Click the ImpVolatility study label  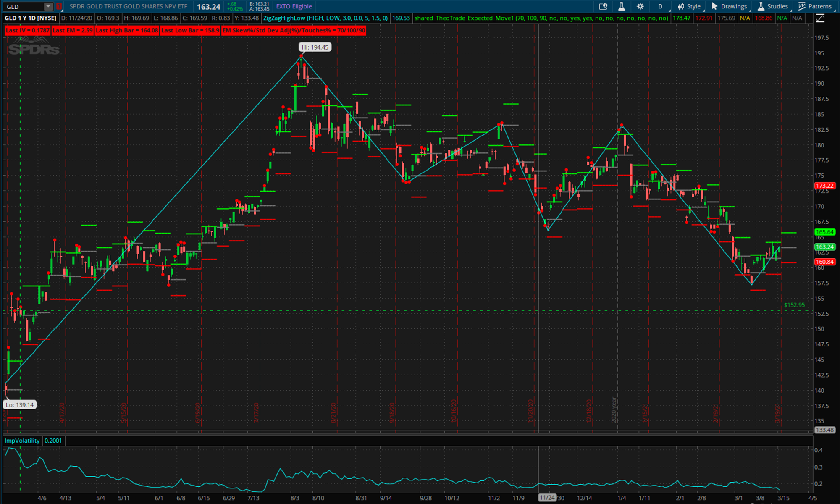[x=22, y=441]
